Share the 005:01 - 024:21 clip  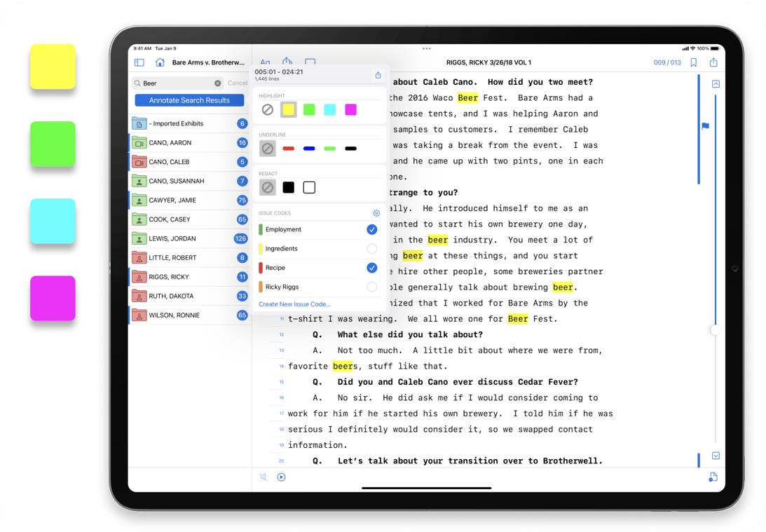378,74
